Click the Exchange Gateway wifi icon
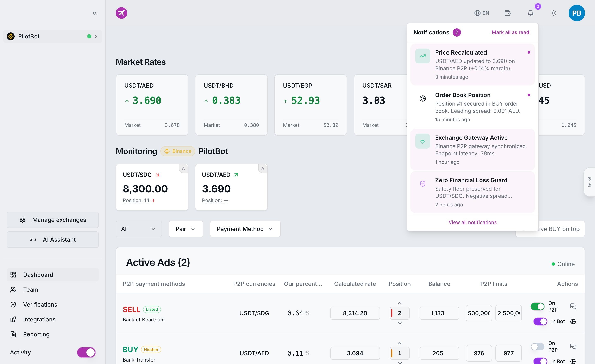595x364 pixels. point(422,141)
